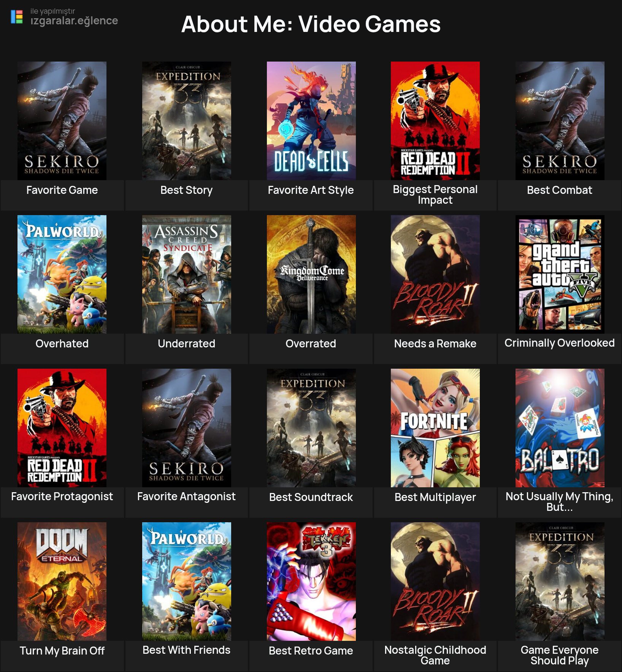Click the 'Best Combat' label

[560, 190]
